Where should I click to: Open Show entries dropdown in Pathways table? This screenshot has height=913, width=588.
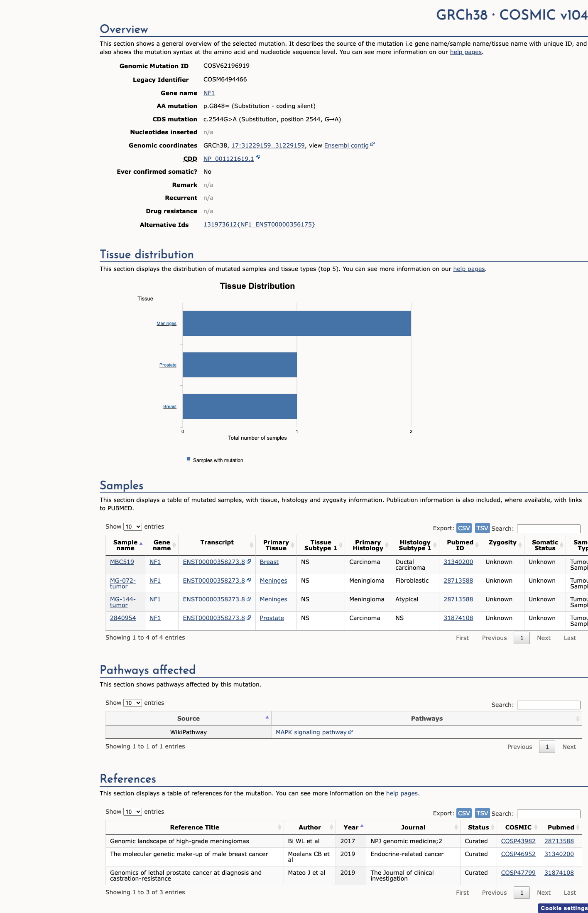pyautogui.click(x=132, y=703)
